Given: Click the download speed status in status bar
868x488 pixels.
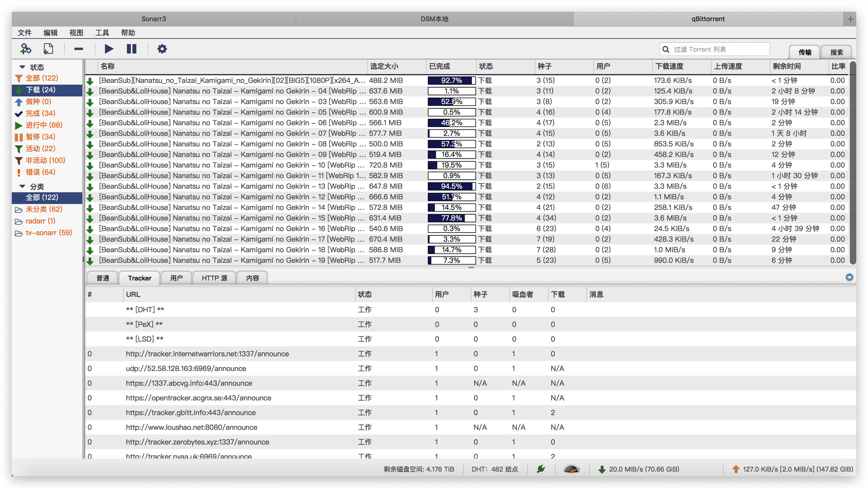Looking at the screenshot, I should point(639,469).
